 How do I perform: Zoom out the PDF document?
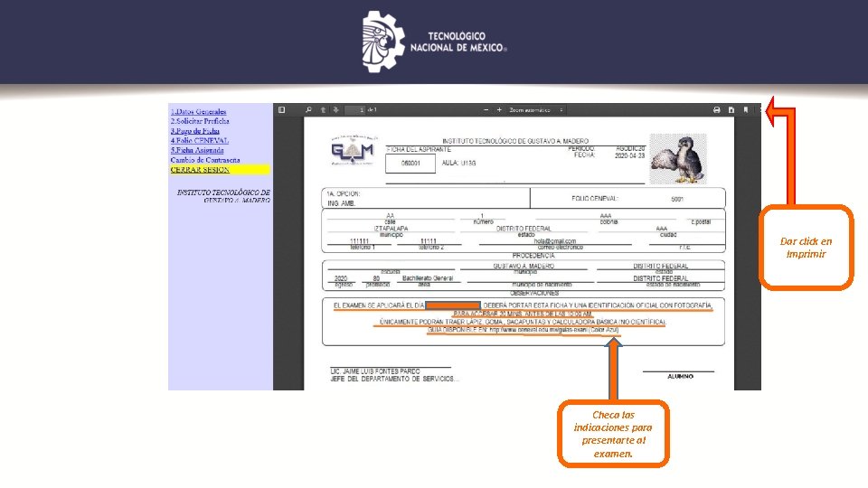tap(486, 110)
